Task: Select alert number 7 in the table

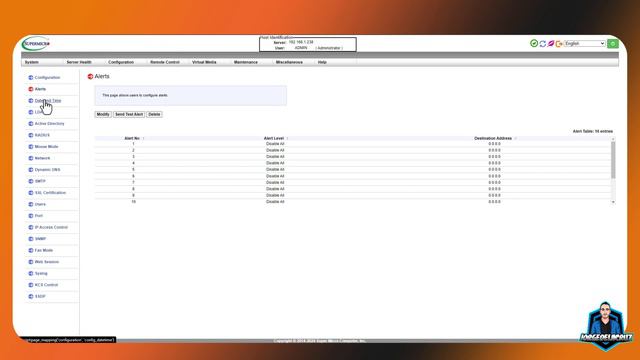Action: click(133, 182)
